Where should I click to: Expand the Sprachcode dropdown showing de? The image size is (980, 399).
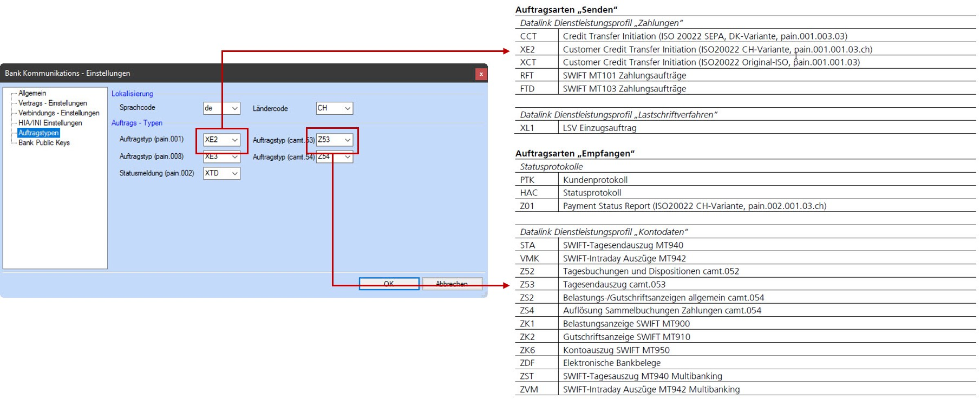(x=234, y=108)
